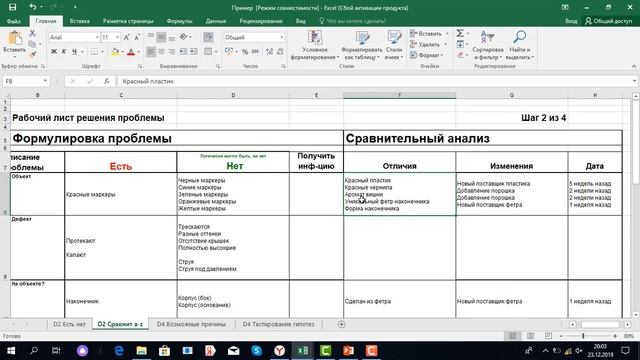The width and height of the screenshot is (640, 360).
Task: Switch to Page Layout view icon
Action: (x=531, y=336)
